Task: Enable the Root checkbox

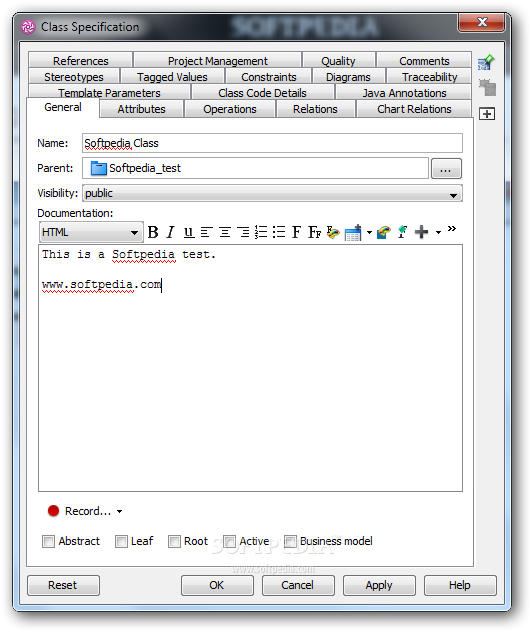Action: click(x=174, y=541)
